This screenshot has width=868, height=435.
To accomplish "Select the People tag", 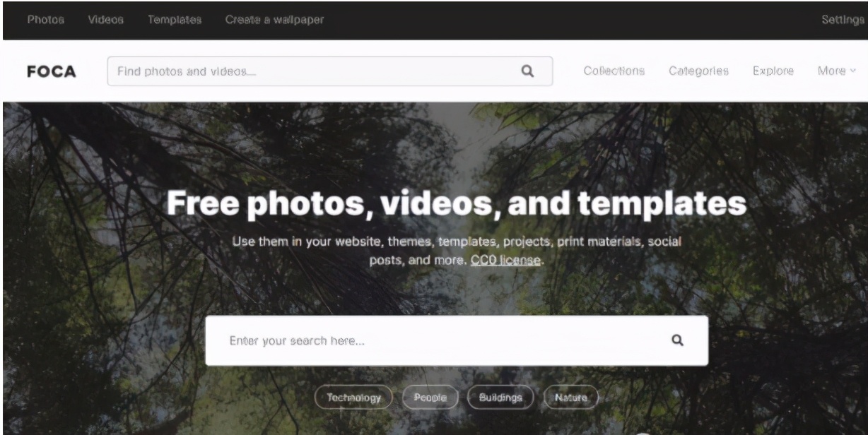I will pyautogui.click(x=430, y=398).
